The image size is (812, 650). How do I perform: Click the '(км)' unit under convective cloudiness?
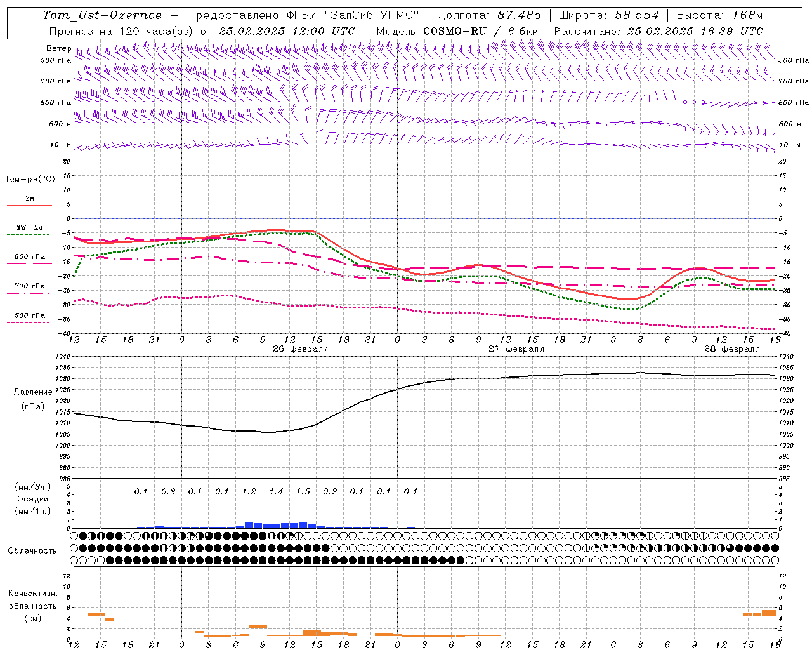(33, 618)
